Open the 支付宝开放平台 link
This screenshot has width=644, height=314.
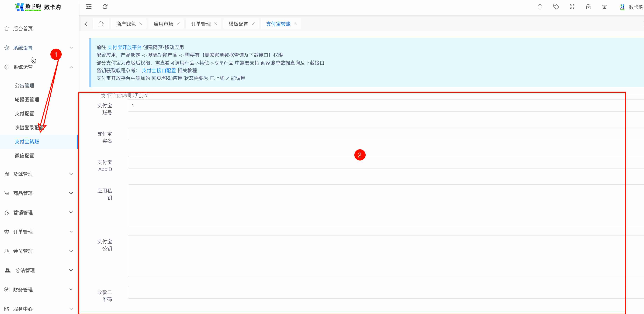click(x=124, y=47)
